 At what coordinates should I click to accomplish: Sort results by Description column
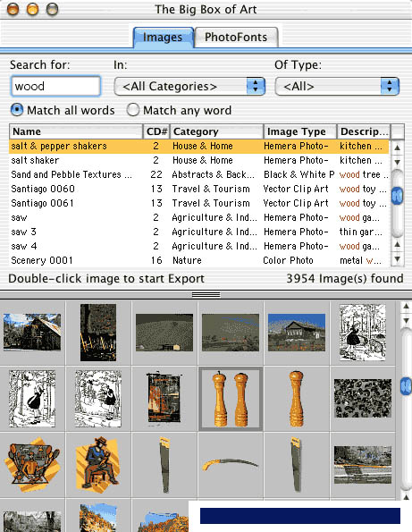(364, 131)
